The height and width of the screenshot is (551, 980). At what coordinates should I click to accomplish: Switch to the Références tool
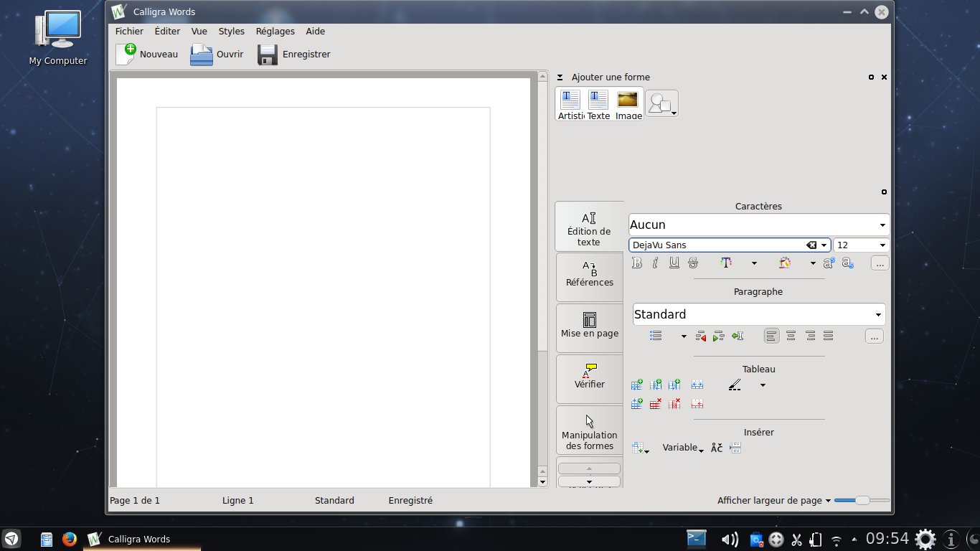point(589,278)
